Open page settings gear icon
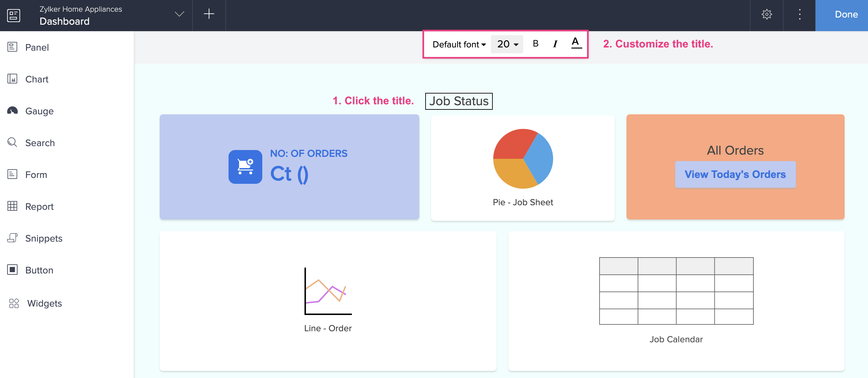868x378 pixels. (767, 15)
